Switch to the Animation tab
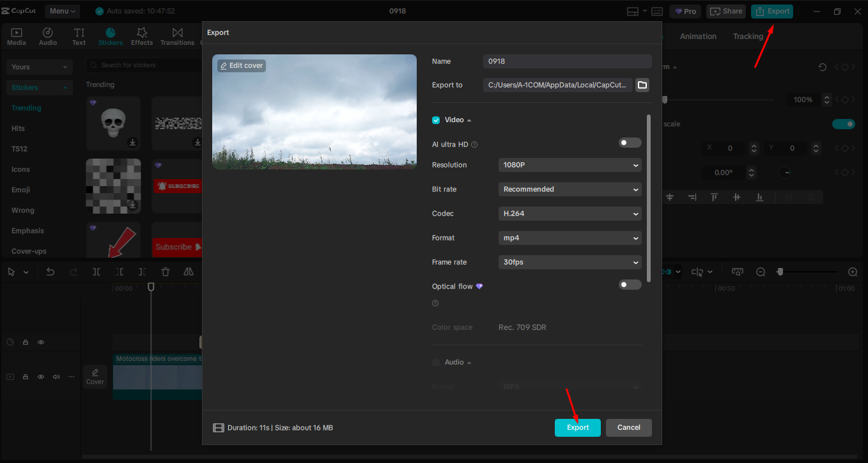The height and width of the screenshot is (463, 868). 698,36
